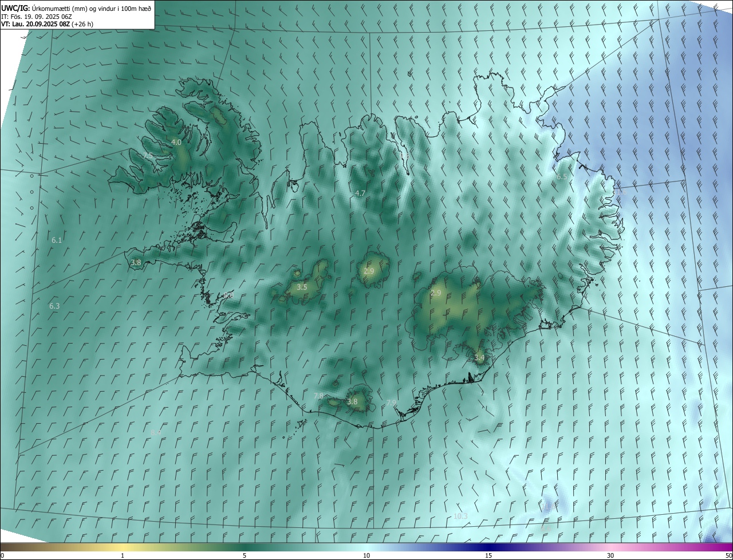Screen dimensions: 733x560
Task: Click the "IT: Fös. 19. 09. 2025 06Z" line
Action: click(x=37, y=16)
